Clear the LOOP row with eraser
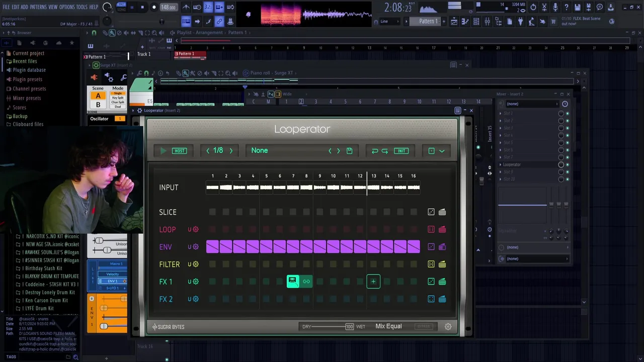Viewport: 644px width, 362px height. click(442, 230)
